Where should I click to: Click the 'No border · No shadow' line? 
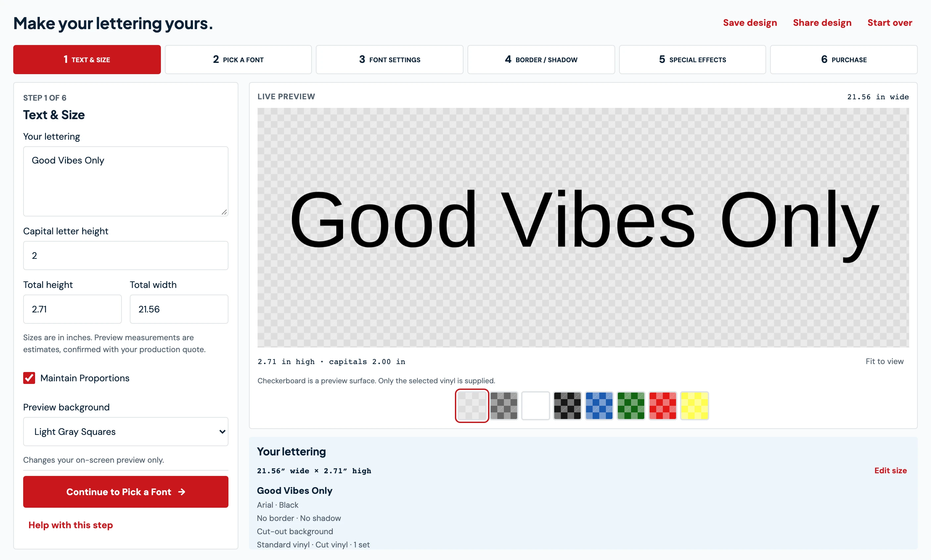299,518
